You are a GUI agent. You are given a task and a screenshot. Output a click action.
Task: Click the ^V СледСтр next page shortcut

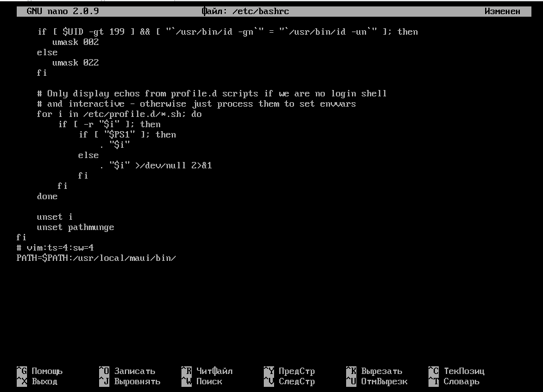[x=289, y=381]
